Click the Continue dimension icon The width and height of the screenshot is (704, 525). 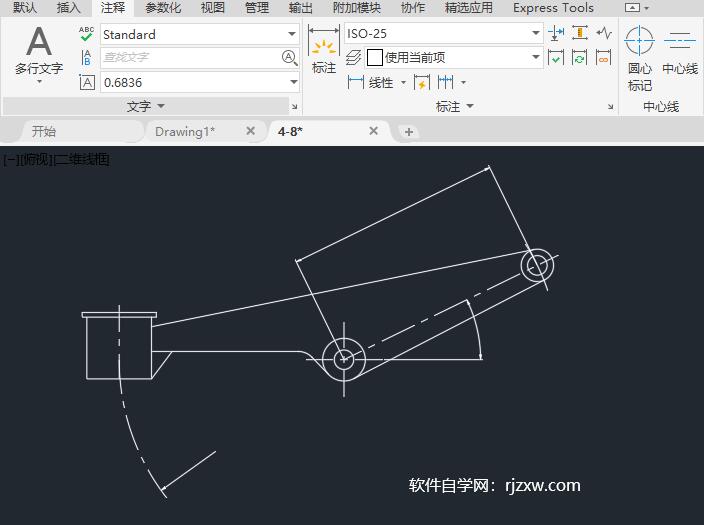click(445, 83)
